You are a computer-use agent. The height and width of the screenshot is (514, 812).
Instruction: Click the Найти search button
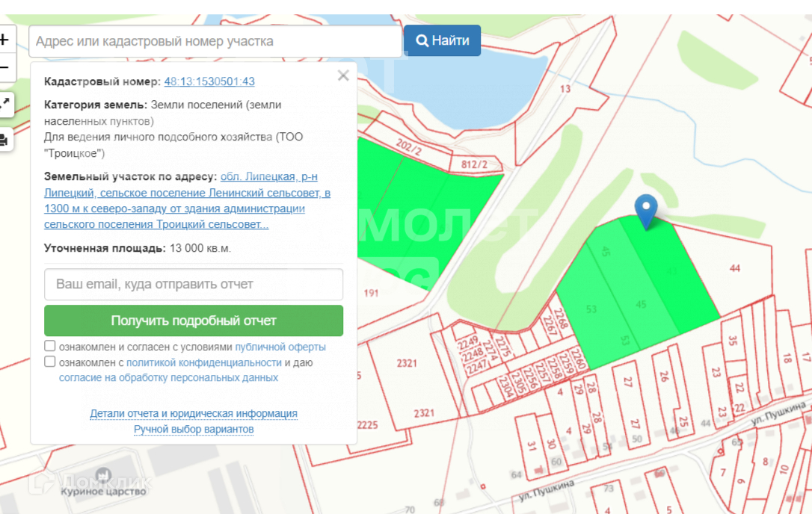442,40
